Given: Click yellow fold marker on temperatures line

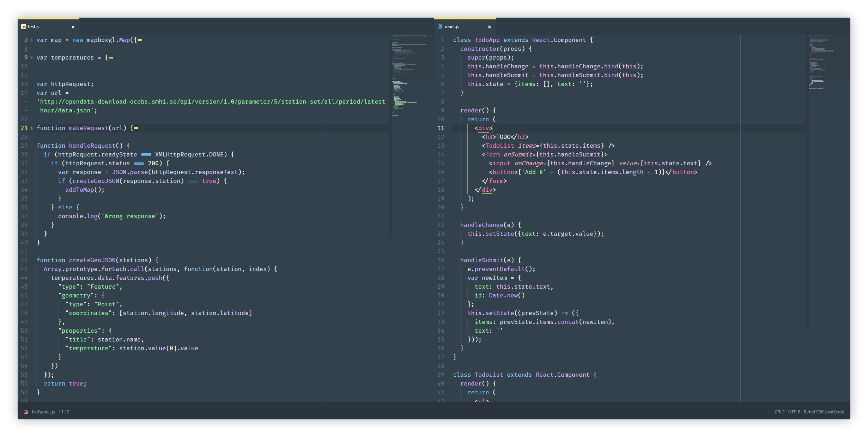Looking at the screenshot, I should coord(111,58).
